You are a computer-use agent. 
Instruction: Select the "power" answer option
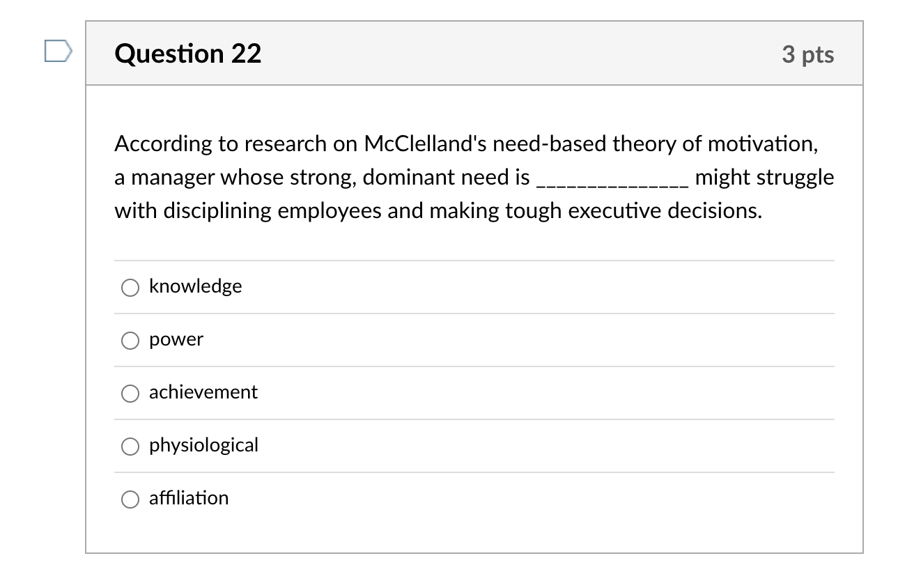coord(130,340)
